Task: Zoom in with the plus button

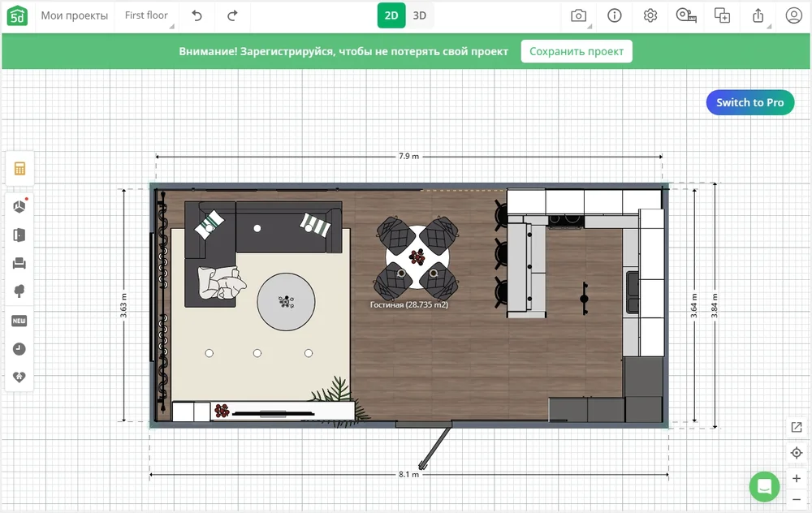Action: click(x=797, y=479)
